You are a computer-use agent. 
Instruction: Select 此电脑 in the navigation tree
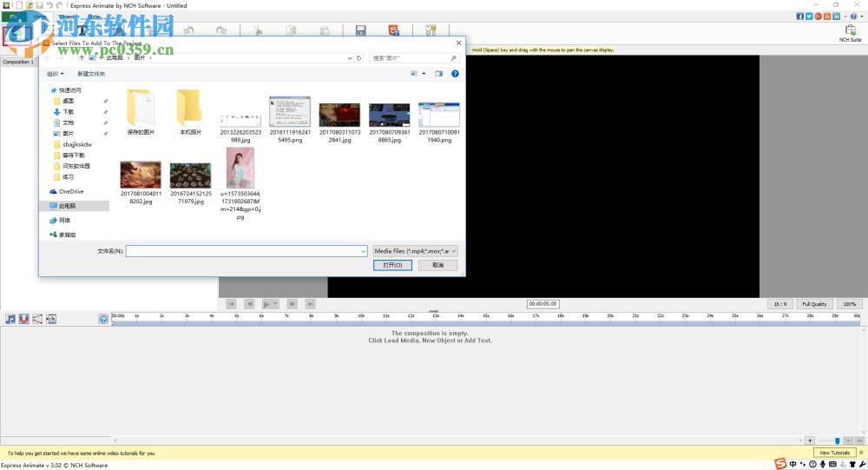click(x=67, y=206)
